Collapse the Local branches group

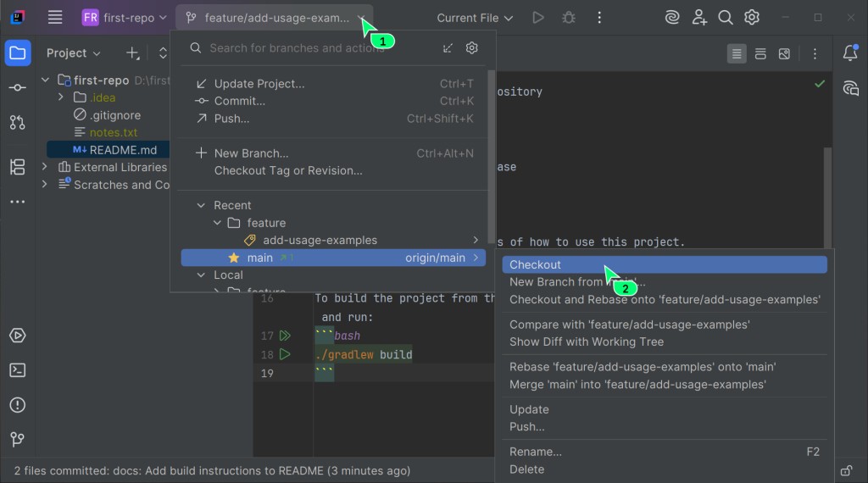[201, 275]
